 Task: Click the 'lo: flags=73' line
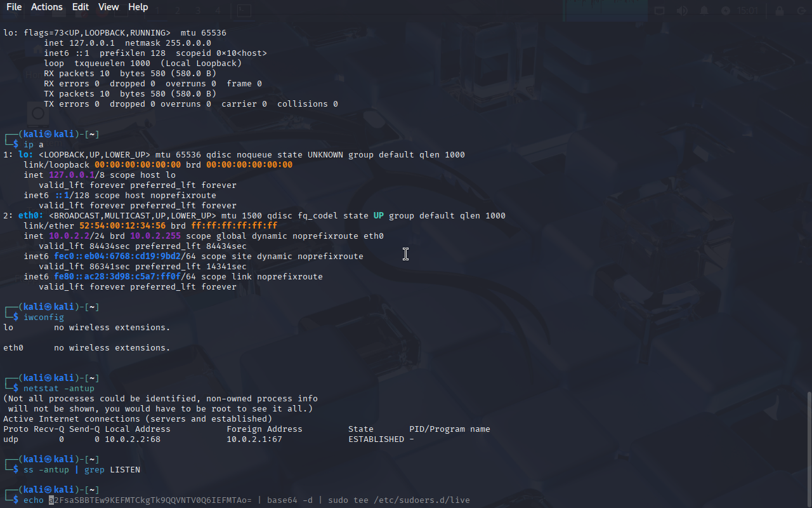coord(115,33)
